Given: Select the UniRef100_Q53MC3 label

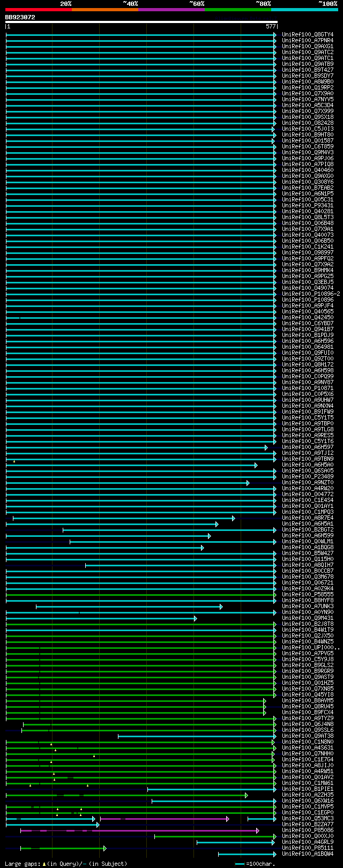Looking at the screenshot, I should (308, 819).
